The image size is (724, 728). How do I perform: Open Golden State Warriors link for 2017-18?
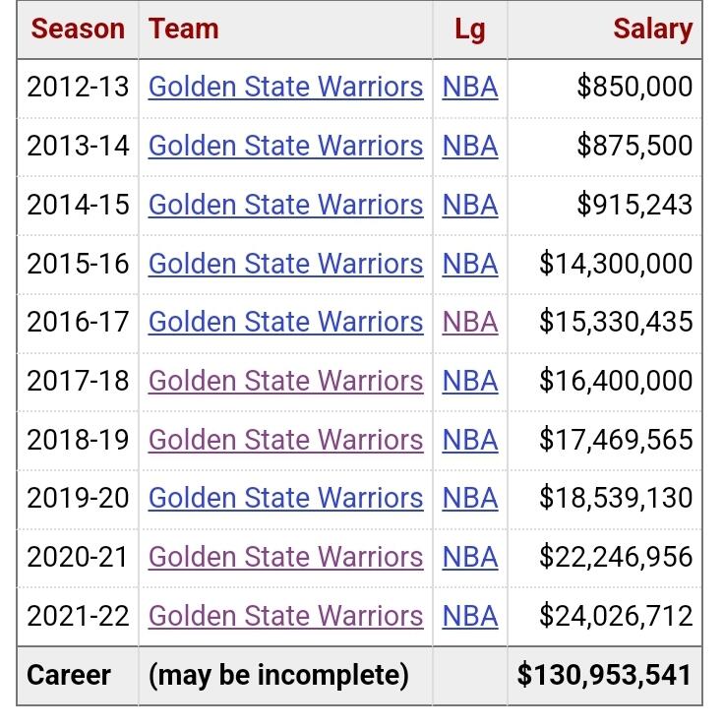pos(285,381)
